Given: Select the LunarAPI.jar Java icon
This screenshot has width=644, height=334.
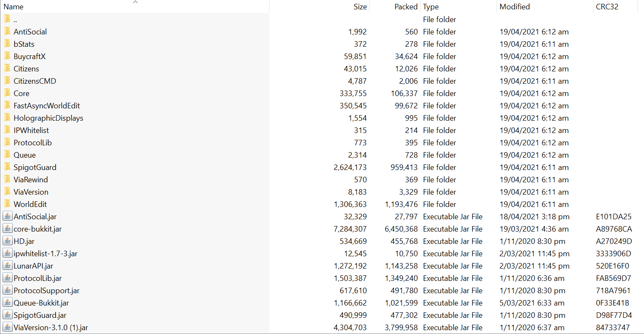Looking at the screenshot, I should pos(7,266).
